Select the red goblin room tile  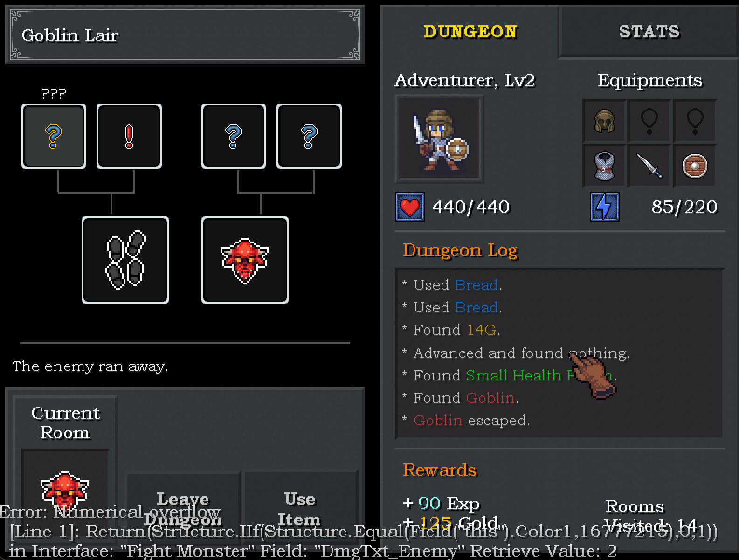point(245,260)
